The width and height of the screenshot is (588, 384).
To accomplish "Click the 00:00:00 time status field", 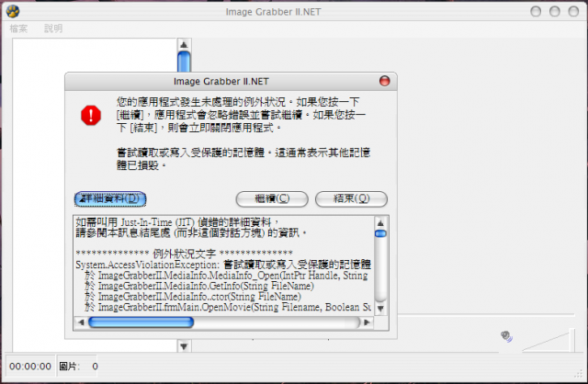I will coord(30,367).
